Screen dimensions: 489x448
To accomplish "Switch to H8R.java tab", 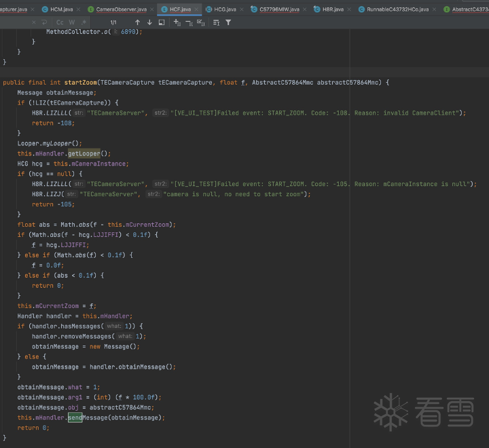I will [x=332, y=10].
